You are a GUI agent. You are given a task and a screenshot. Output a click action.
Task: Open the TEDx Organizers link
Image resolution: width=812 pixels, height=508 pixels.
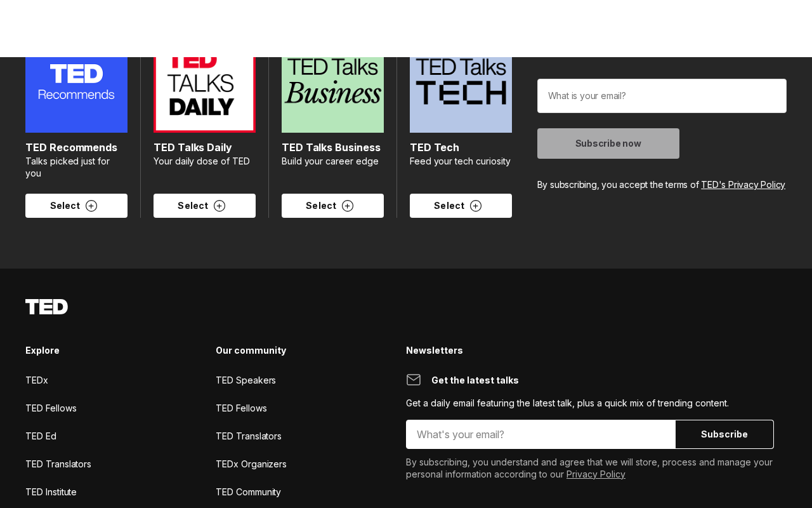(251, 464)
